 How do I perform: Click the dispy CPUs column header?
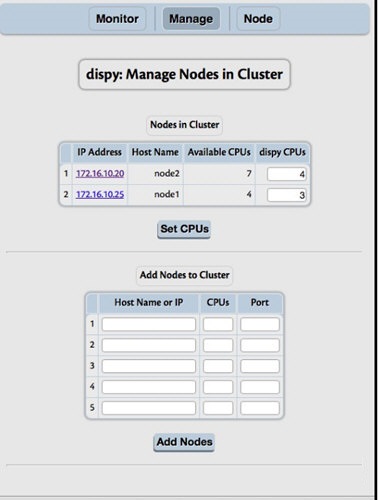click(x=282, y=152)
